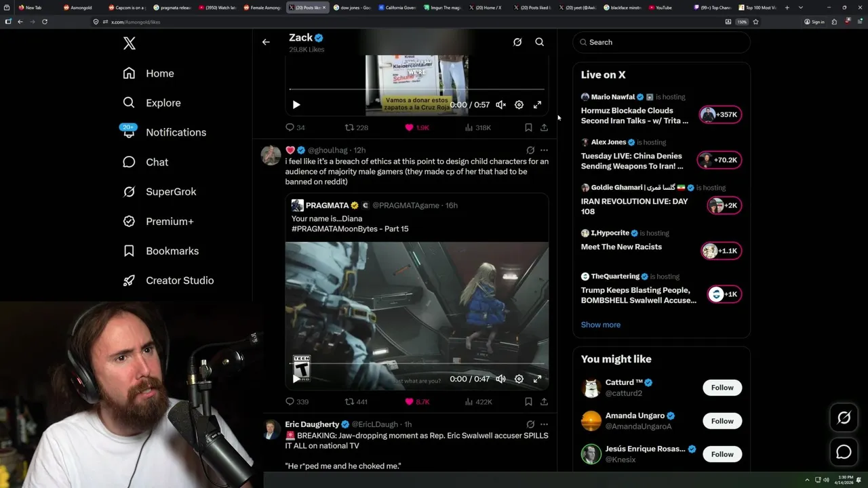Open the floating chat message button
The width and height of the screenshot is (868, 488).
point(844,452)
